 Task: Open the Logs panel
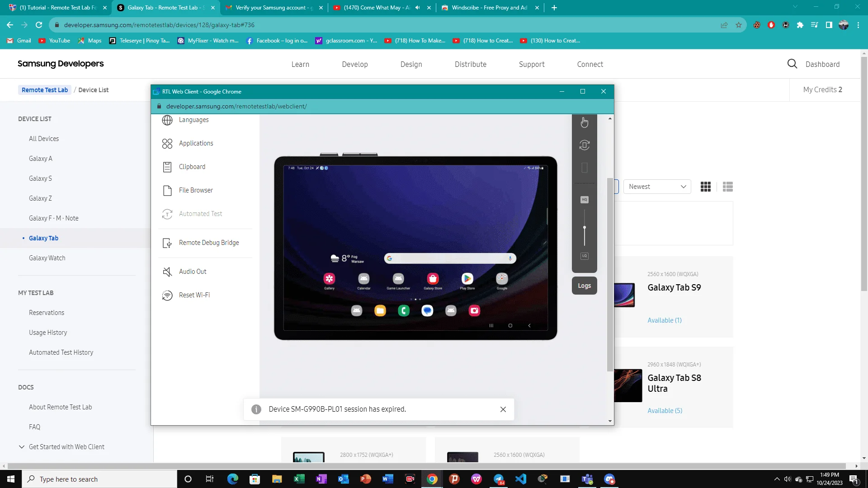click(585, 286)
